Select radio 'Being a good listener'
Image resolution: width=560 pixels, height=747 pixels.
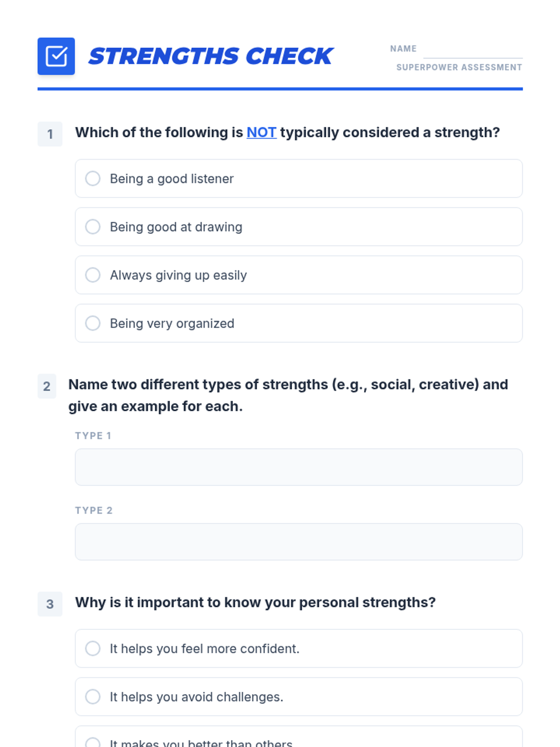(93, 178)
